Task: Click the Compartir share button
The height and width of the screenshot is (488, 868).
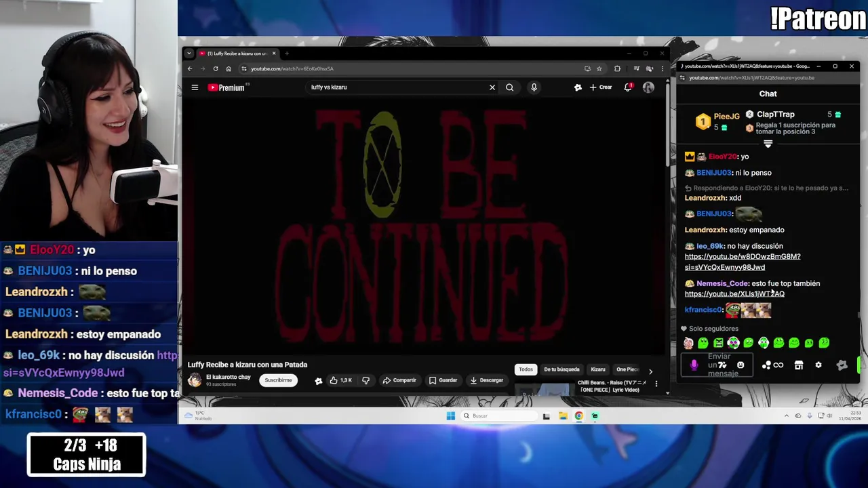Action: (x=399, y=380)
